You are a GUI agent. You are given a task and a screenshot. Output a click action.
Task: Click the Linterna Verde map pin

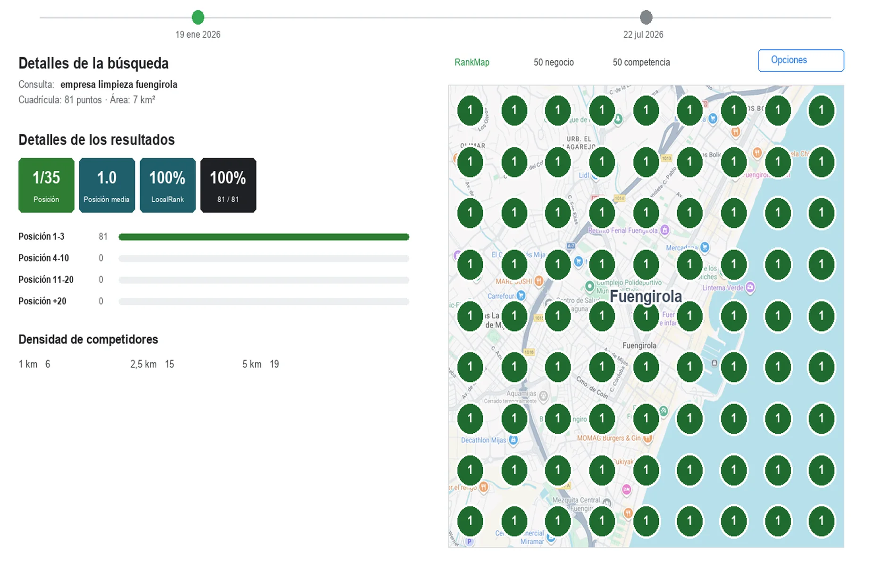click(x=750, y=287)
